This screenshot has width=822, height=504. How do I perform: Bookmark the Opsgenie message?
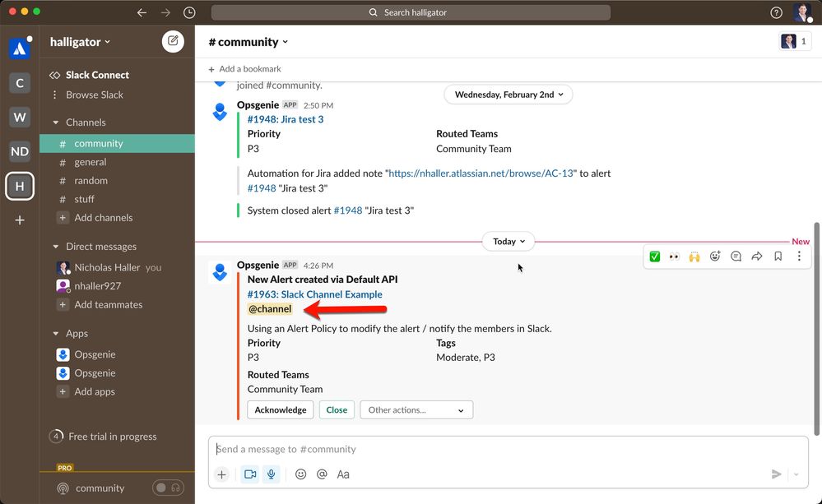click(778, 257)
